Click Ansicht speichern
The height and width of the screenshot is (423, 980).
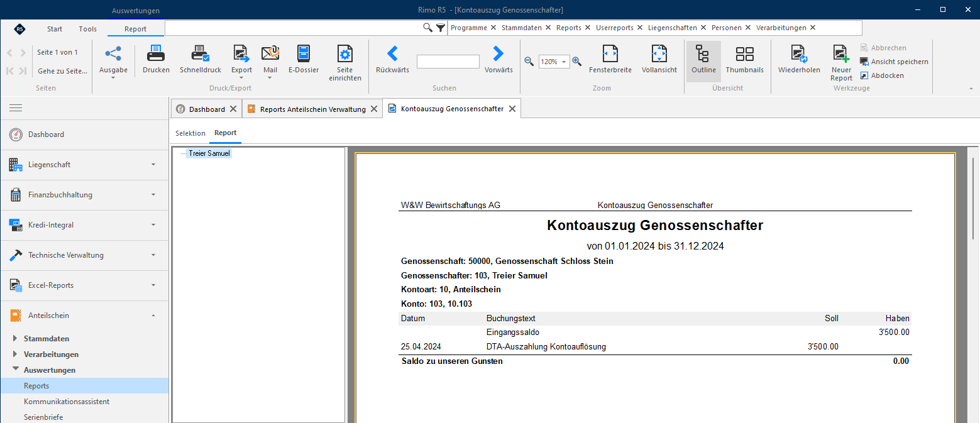tap(894, 62)
